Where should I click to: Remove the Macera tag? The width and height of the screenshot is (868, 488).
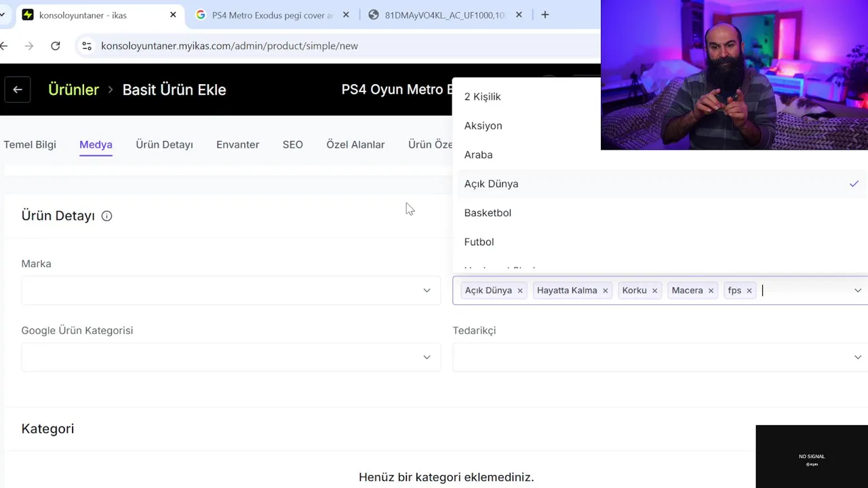[x=711, y=290]
